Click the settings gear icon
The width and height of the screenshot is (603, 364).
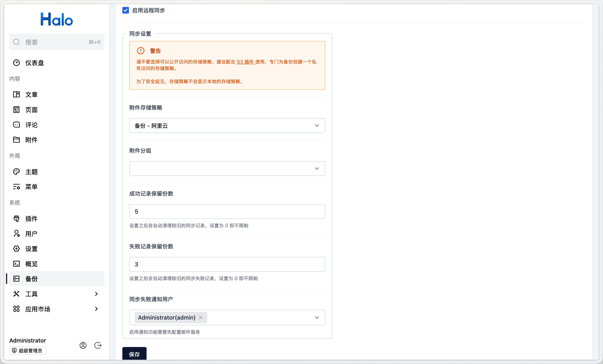(x=16, y=249)
